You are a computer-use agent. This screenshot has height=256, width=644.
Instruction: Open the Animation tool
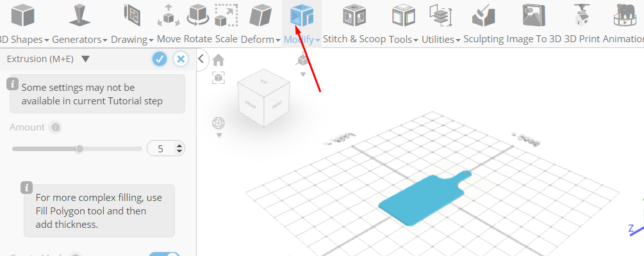[624, 23]
